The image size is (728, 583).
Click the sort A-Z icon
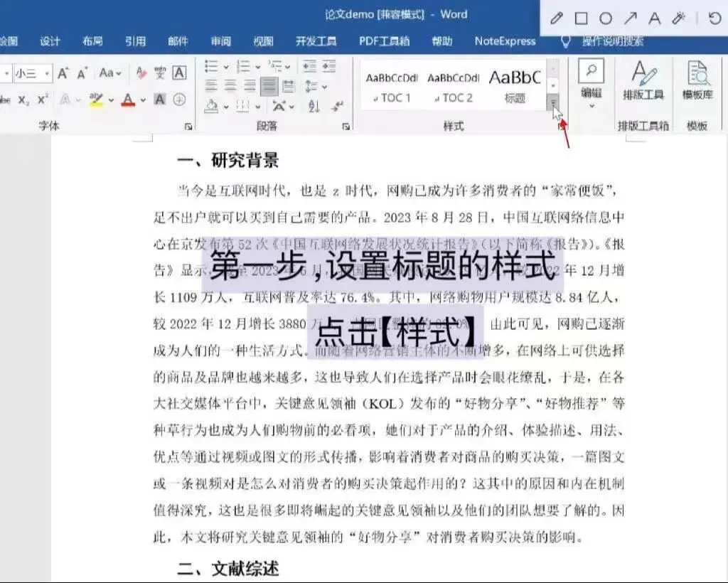pos(314,107)
